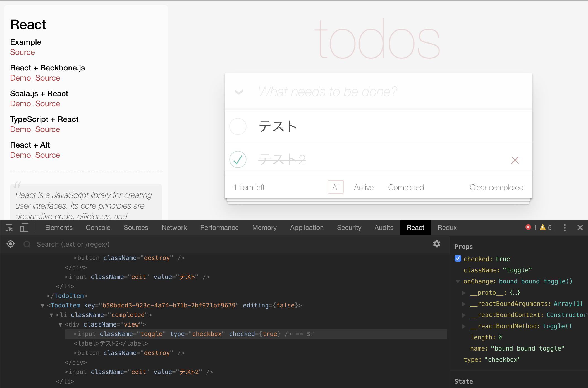This screenshot has width=588, height=388.
Task: Toggle the checked prop checkbox
Action: (458, 259)
